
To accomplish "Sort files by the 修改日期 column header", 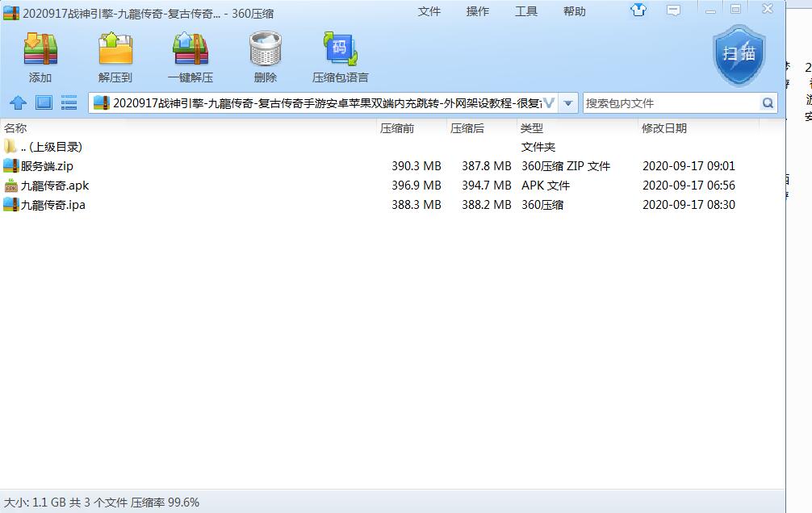I will pos(664,128).
